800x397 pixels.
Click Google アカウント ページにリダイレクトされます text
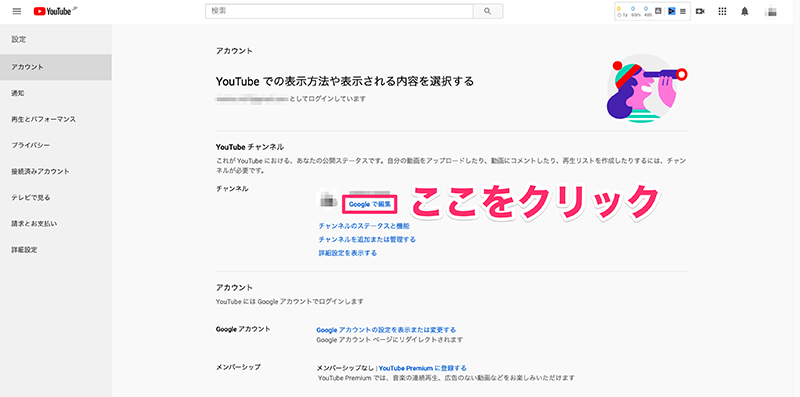(x=390, y=340)
